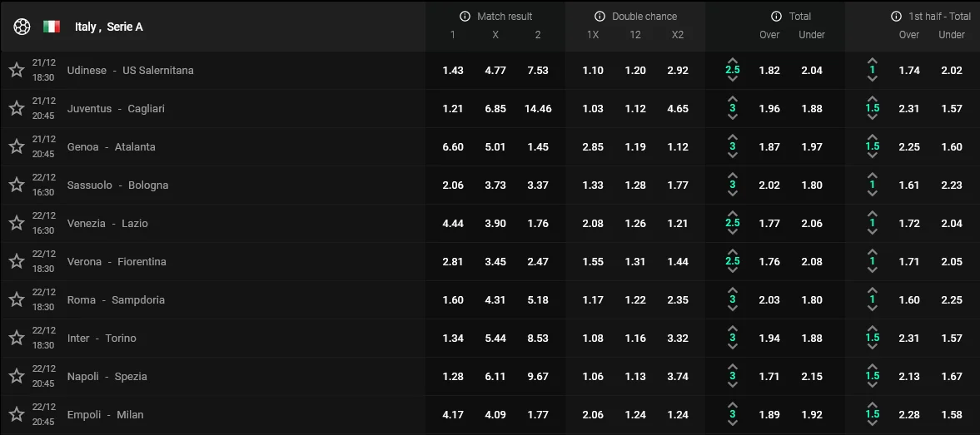Viewport: 980px width, 435px height.
Task: Bet on Napoli - Spezia Over at 1.71
Action: [769, 376]
